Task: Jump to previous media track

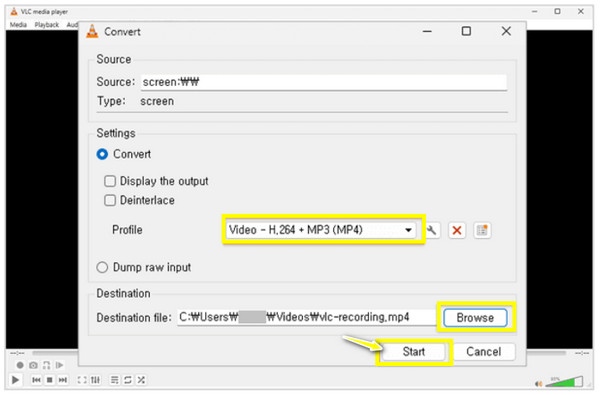Action: [36, 380]
